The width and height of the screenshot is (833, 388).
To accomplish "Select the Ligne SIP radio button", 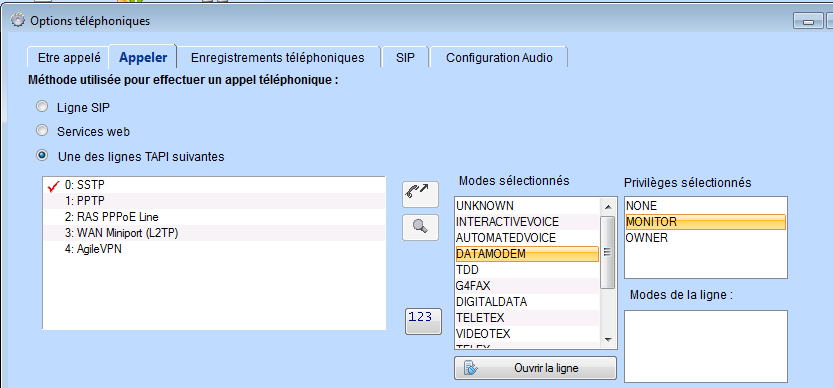I will (41, 107).
